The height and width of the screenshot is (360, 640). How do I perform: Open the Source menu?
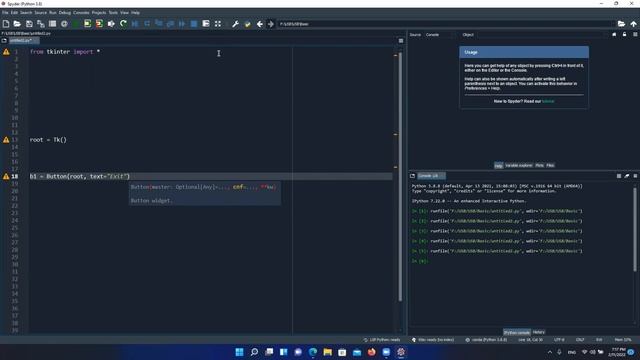point(40,13)
